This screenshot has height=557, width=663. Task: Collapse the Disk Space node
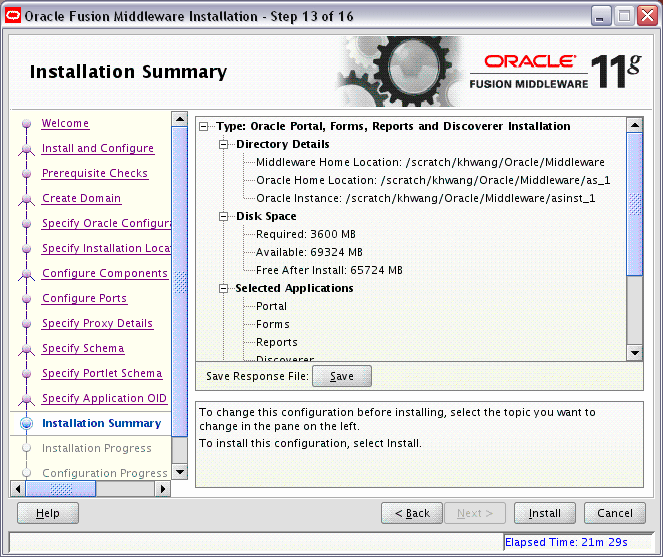[x=223, y=217]
